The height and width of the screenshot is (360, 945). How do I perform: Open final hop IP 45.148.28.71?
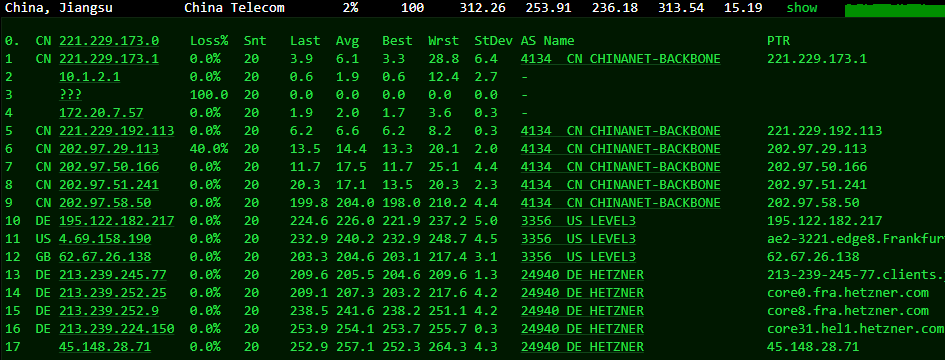click(105, 347)
